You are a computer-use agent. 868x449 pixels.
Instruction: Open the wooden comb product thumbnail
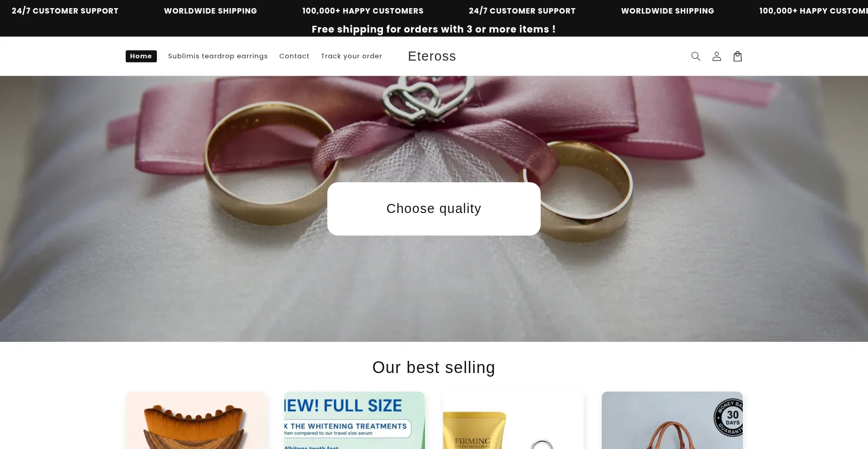pos(196,421)
